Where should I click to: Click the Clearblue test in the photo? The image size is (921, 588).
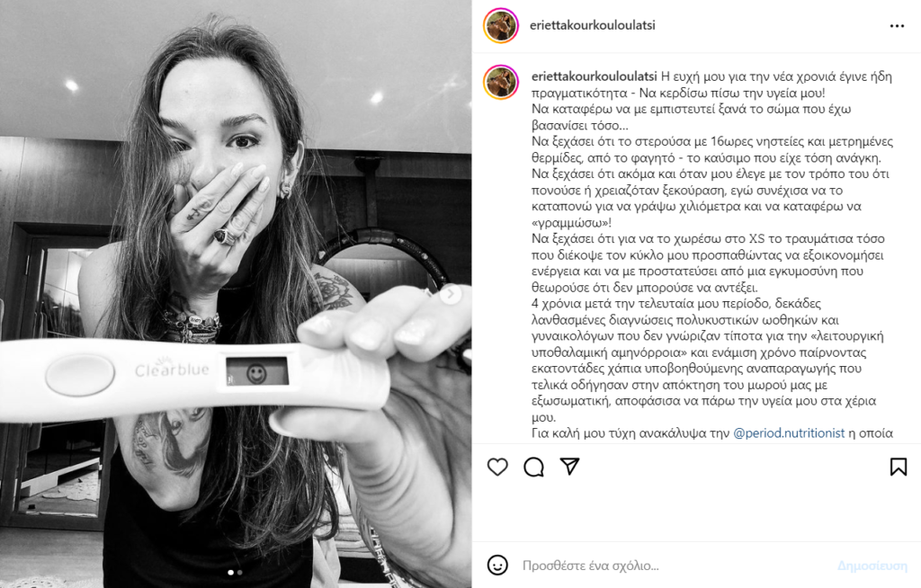[x=194, y=374]
